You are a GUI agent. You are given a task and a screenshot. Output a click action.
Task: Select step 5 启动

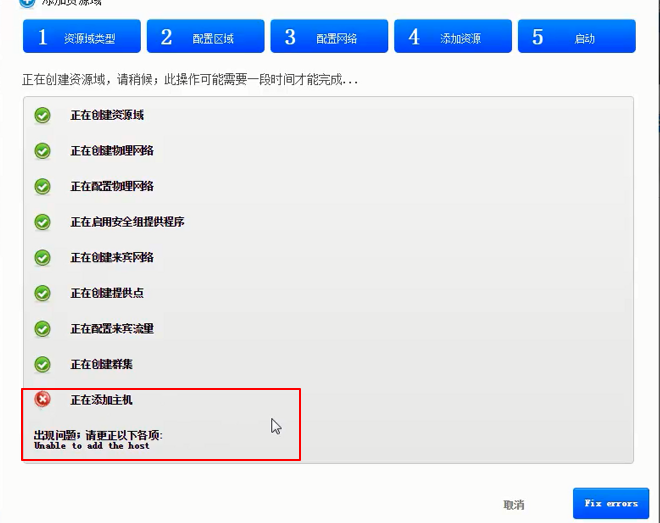point(576,37)
